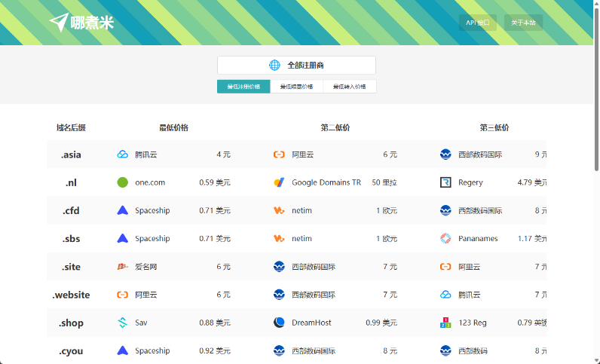Switch to the 最低转入价格 tab
The width and height of the screenshot is (600, 364).
(349, 87)
